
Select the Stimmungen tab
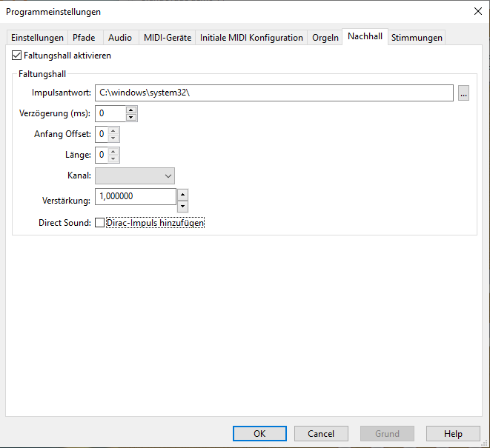pyautogui.click(x=417, y=38)
